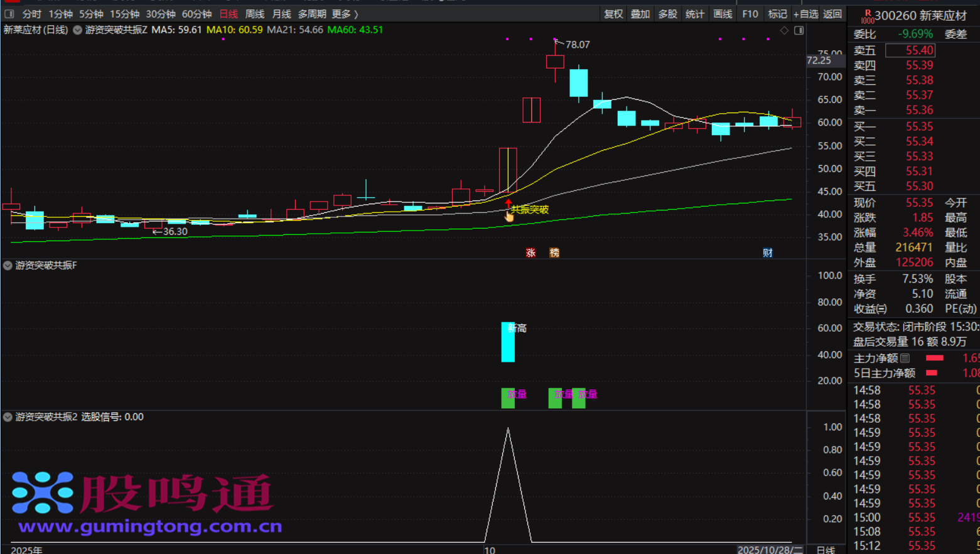Expand the 游资突破共振F indicator dropdown

pyautogui.click(x=8, y=266)
